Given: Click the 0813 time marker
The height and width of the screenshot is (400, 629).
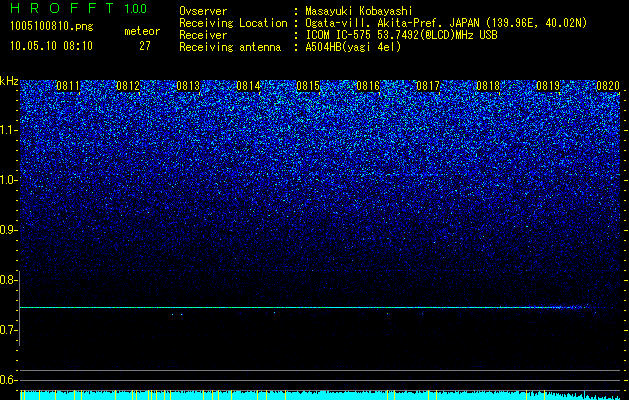Looking at the screenshot, I should click(x=188, y=86).
